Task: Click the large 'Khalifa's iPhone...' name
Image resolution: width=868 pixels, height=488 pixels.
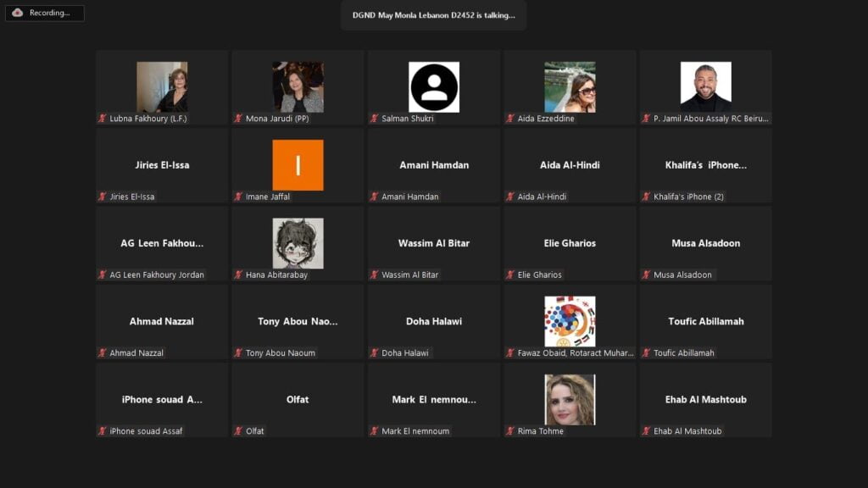Action: coord(706,165)
